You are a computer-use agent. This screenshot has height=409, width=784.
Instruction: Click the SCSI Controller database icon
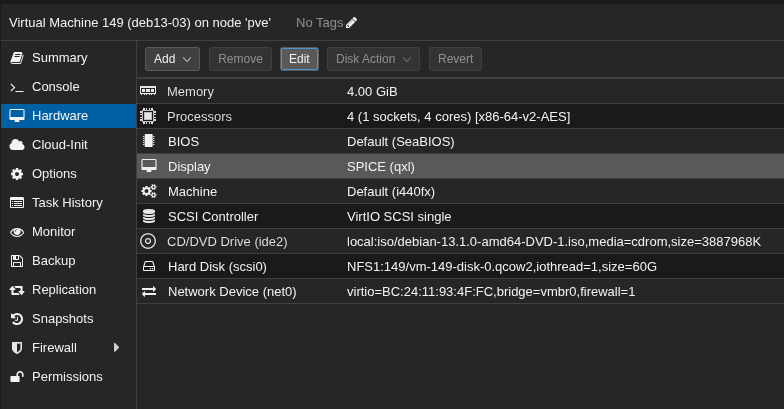pos(149,216)
